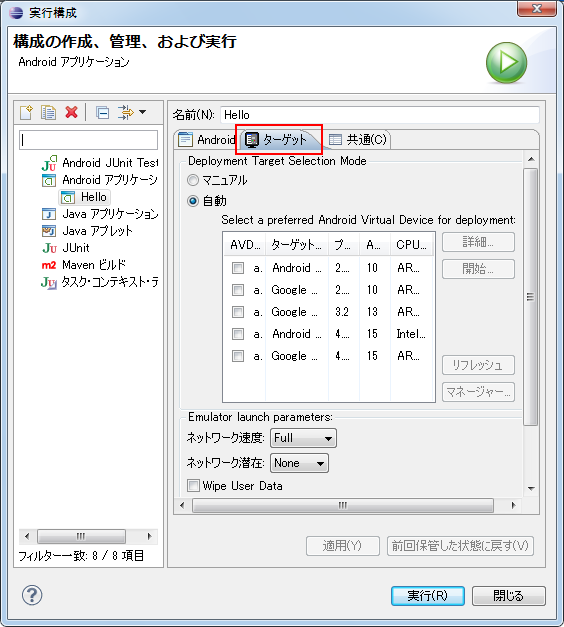The width and height of the screenshot is (564, 627).
Task: Enable the Wipe User Data checkbox
Action: [x=193, y=486]
